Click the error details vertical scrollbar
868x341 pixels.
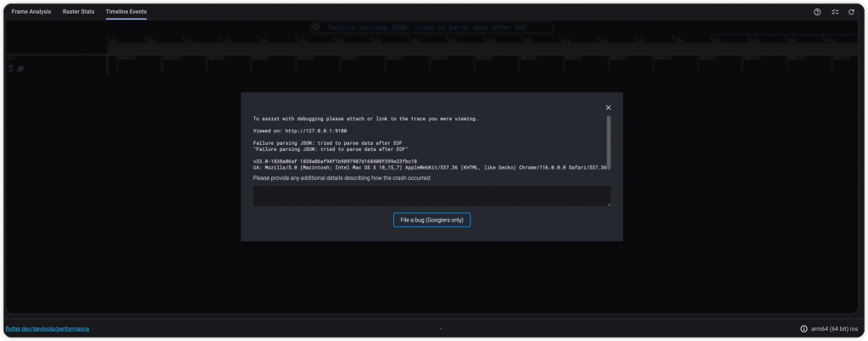pyautogui.click(x=609, y=142)
